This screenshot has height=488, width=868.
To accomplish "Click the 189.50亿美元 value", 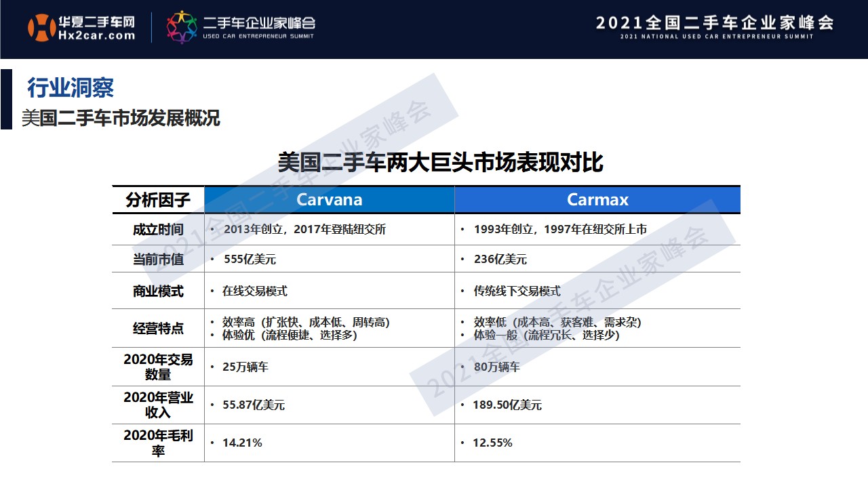I will coord(507,405).
